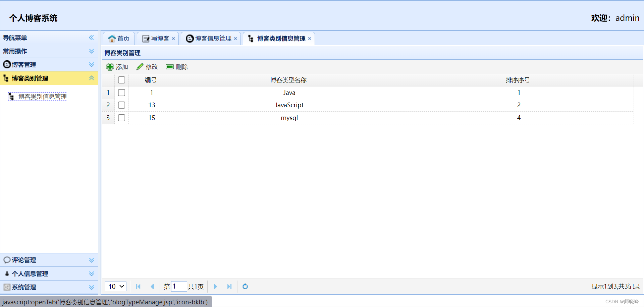Click the home icon on 首页 tab
Viewport: 644px width, 307px height.
(x=112, y=39)
